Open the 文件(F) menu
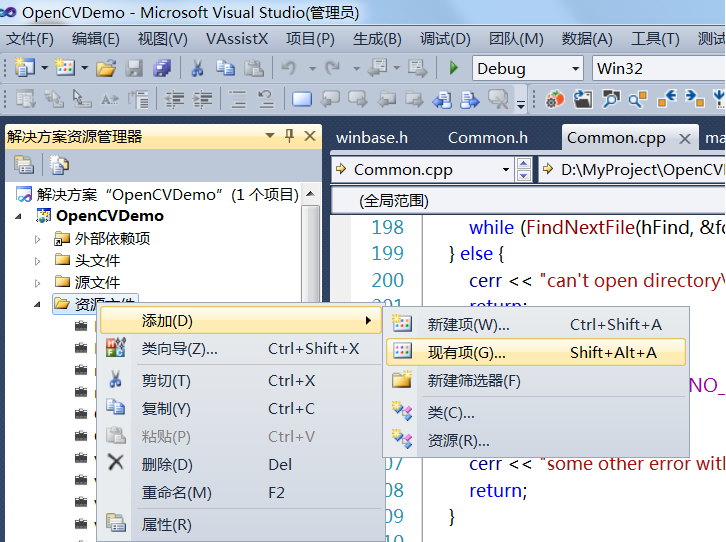726x542 pixels. [x=30, y=39]
